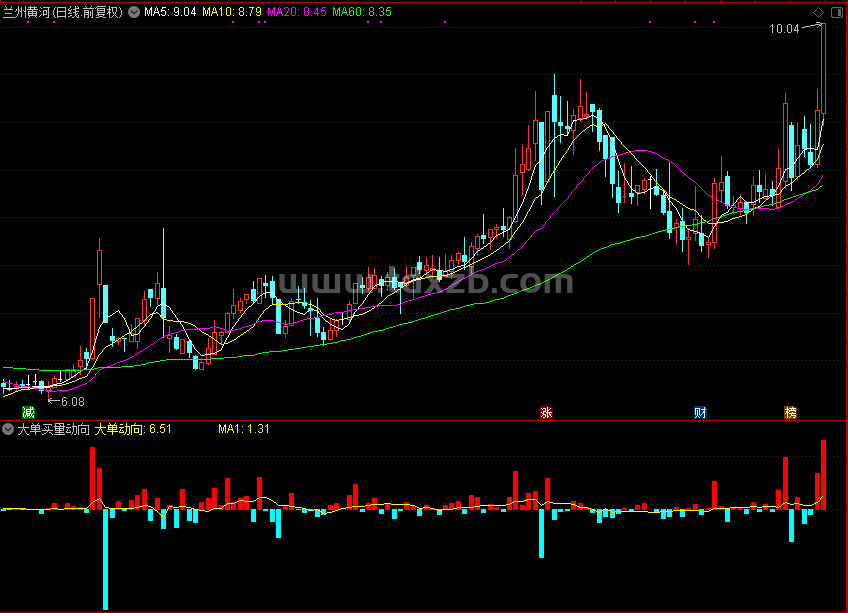Click the red 涨 event marker
Screen dimensions: 848x613
click(546, 412)
